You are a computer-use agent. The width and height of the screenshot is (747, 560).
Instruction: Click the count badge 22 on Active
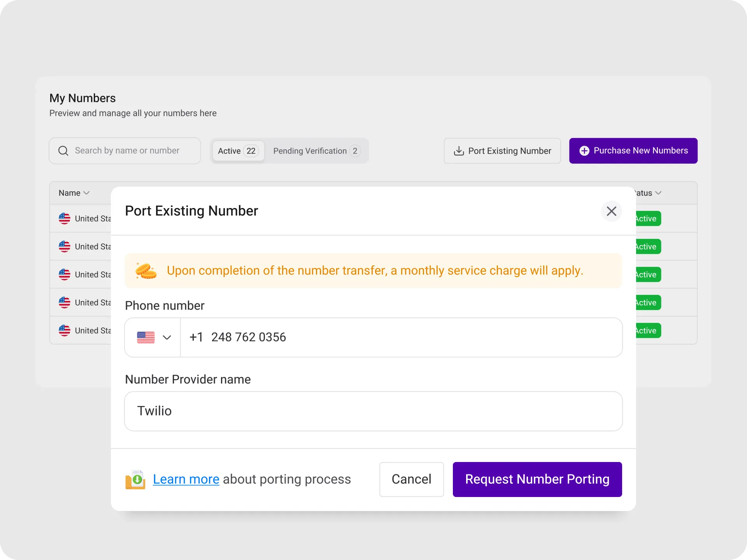tap(251, 151)
